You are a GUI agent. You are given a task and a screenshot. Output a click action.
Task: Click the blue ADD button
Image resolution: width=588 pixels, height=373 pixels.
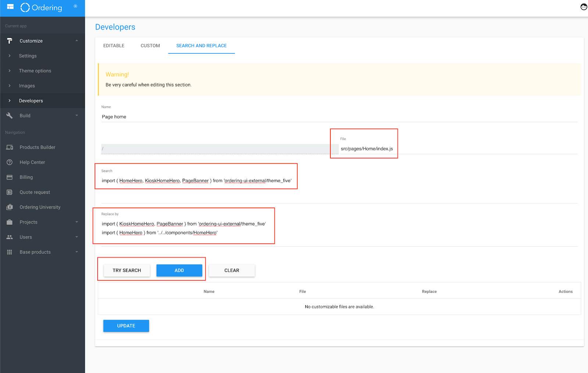[179, 270]
